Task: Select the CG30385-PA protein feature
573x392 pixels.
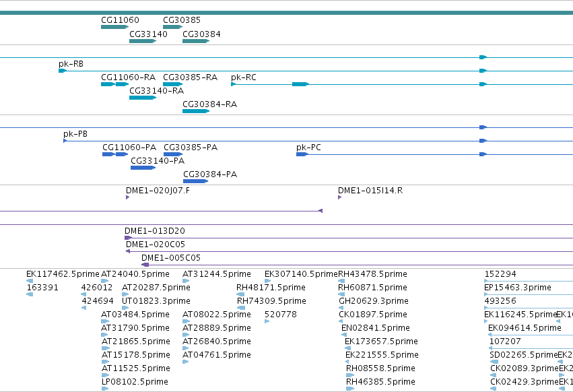Action: tap(173, 154)
